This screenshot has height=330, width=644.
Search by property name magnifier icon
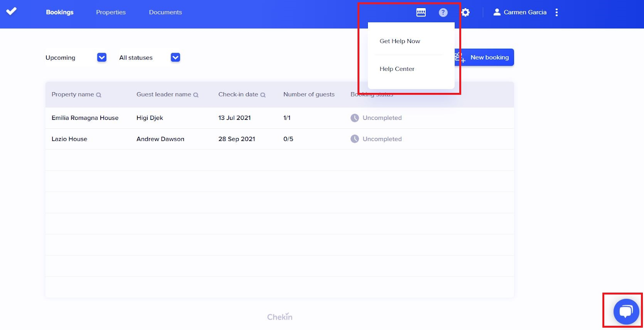[99, 95]
